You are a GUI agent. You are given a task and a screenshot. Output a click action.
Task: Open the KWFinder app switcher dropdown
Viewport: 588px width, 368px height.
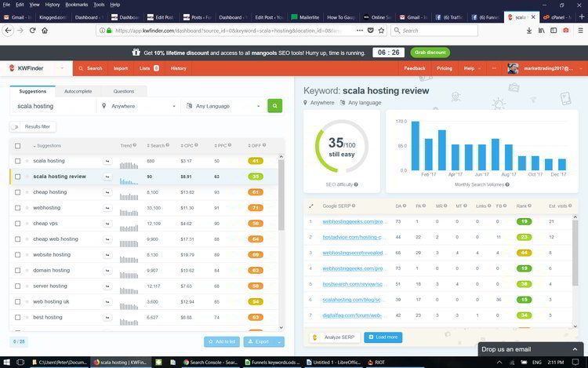[62, 68]
